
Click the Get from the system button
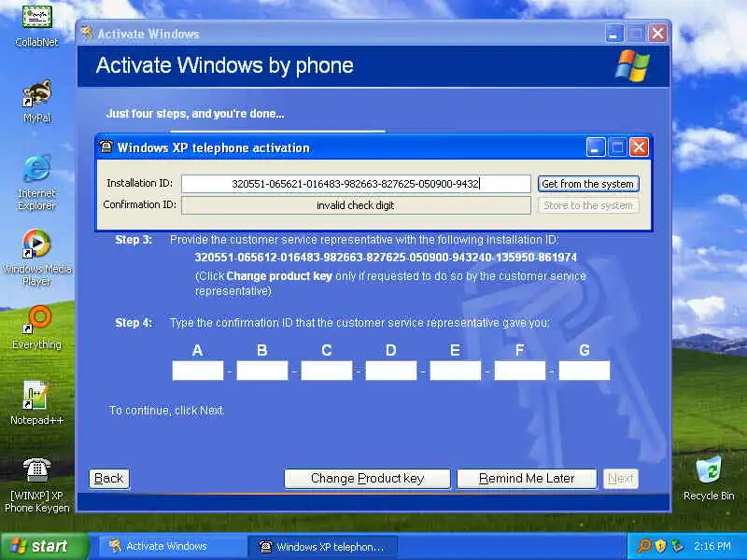pyautogui.click(x=588, y=184)
